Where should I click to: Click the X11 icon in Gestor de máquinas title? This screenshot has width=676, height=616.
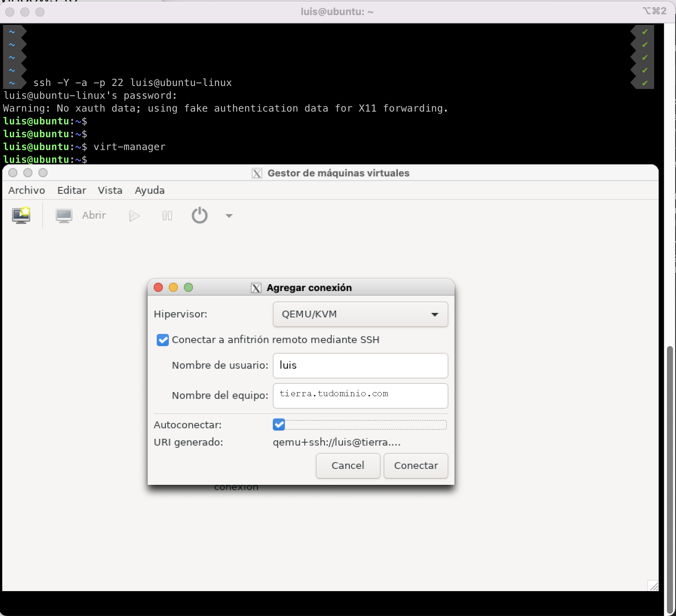click(257, 173)
